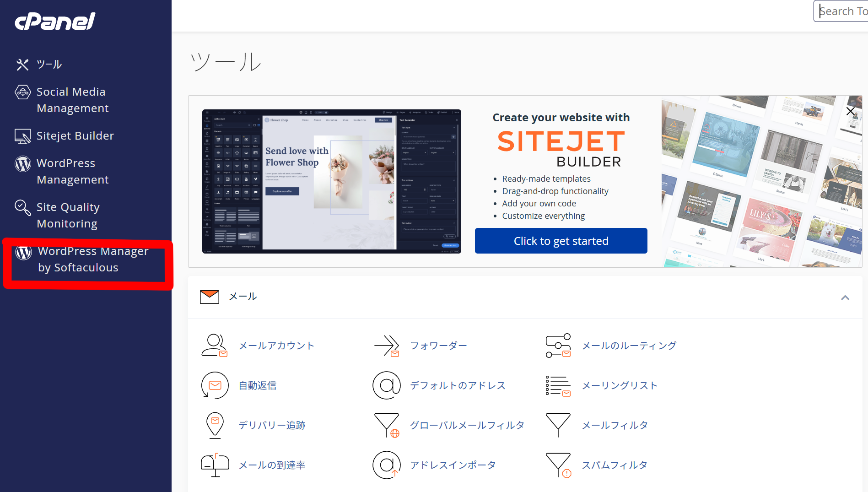Open the デリバリー追跡 link

(x=272, y=426)
